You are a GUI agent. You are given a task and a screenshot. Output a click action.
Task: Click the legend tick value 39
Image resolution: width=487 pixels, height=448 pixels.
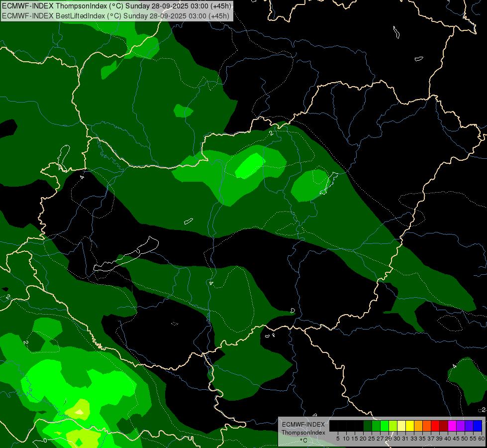point(439,439)
